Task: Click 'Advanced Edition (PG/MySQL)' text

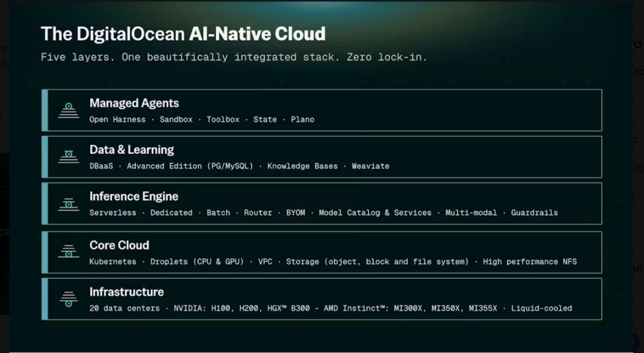Action: (190, 166)
